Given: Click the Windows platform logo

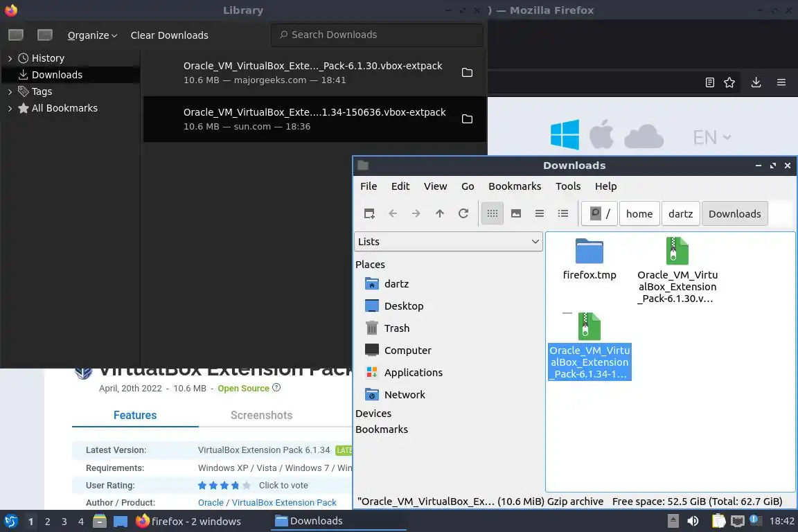Looking at the screenshot, I should pyautogui.click(x=565, y=134).
